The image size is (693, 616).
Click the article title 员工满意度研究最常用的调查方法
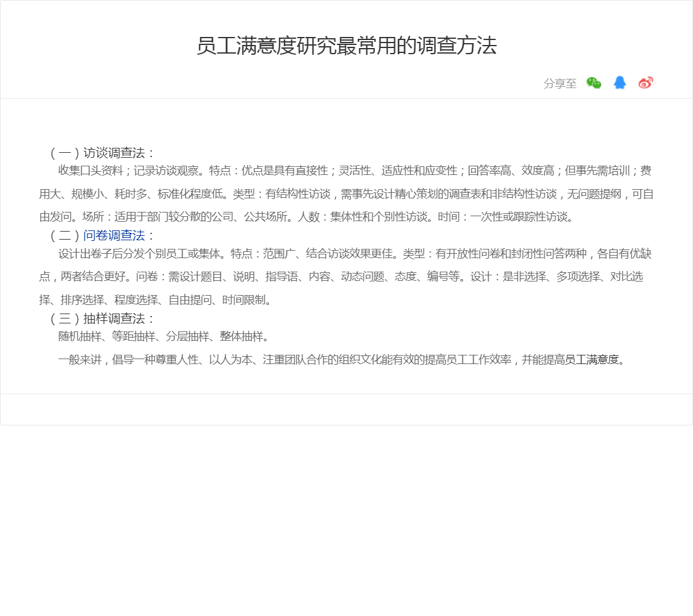(346, 46)
